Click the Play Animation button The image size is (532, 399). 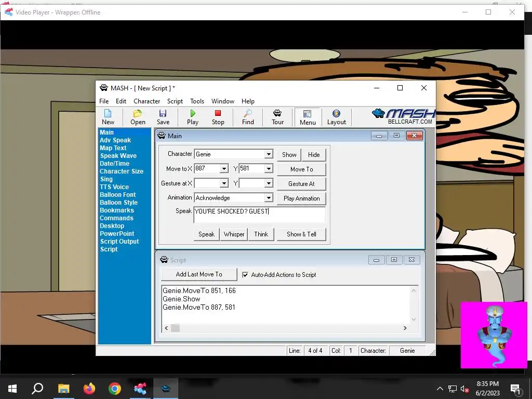click(x=302, y=198)
